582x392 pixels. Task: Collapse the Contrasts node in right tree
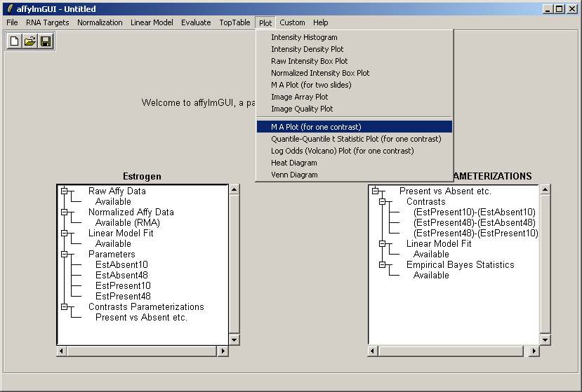coord(382,202)
